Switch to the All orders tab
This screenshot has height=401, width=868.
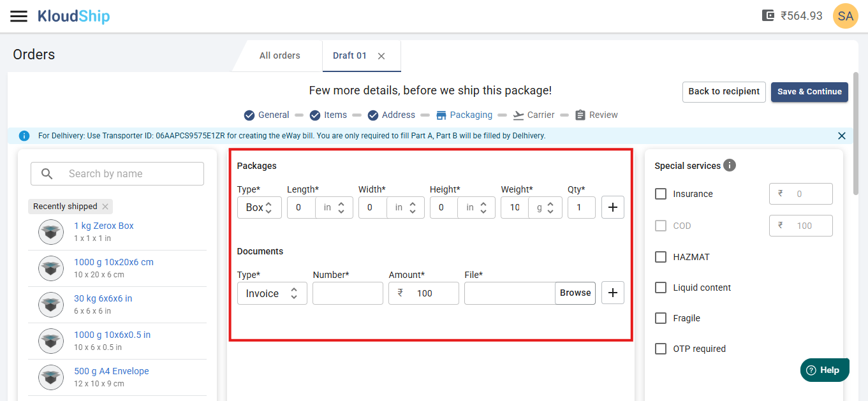279,55
